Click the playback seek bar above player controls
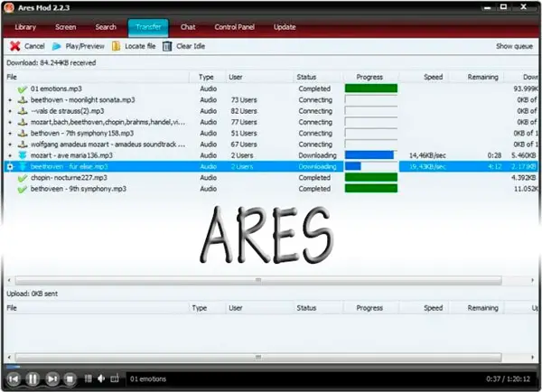The width and height of the screenshot is (542, 392). pyautogui.click(x=271, y=367)
